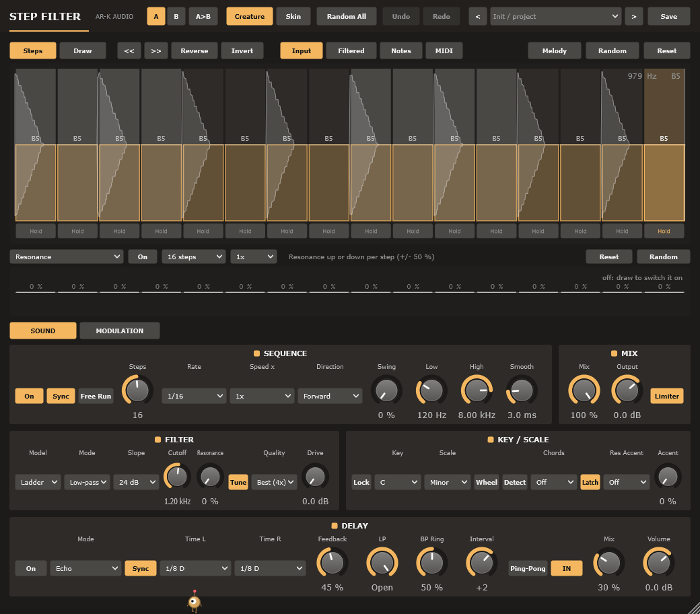Click the delay Feedback knob at 45 %

pyautogui.click(x=332, y=563)
